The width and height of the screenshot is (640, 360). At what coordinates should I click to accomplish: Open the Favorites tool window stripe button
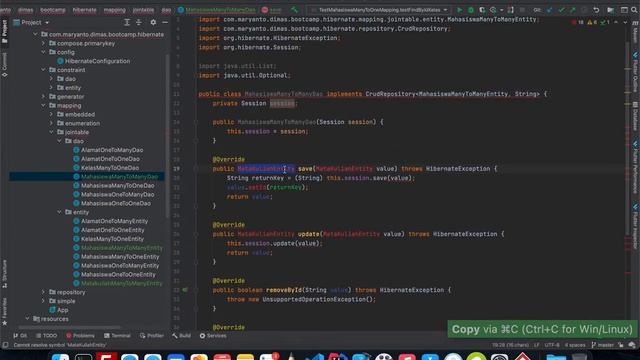tap(4, 312)
